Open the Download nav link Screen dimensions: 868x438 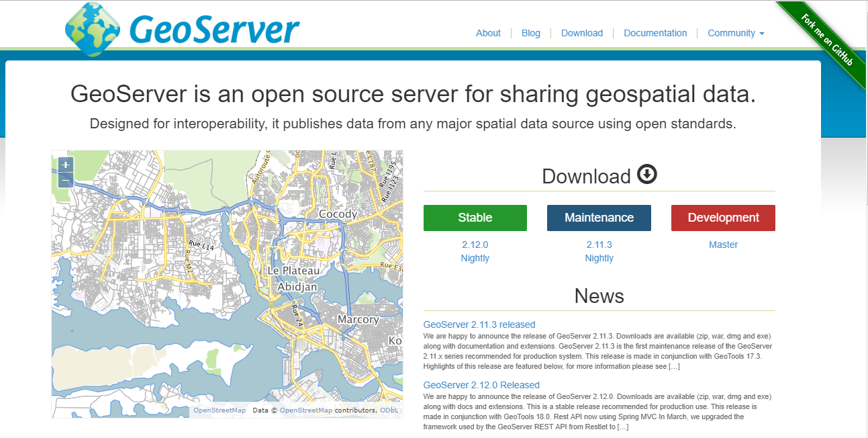[x=582, y=33]
